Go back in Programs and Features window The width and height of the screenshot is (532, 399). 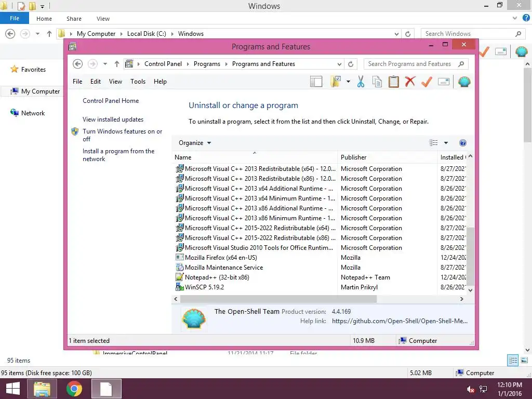pyautogui.click(x=78, y=64)
